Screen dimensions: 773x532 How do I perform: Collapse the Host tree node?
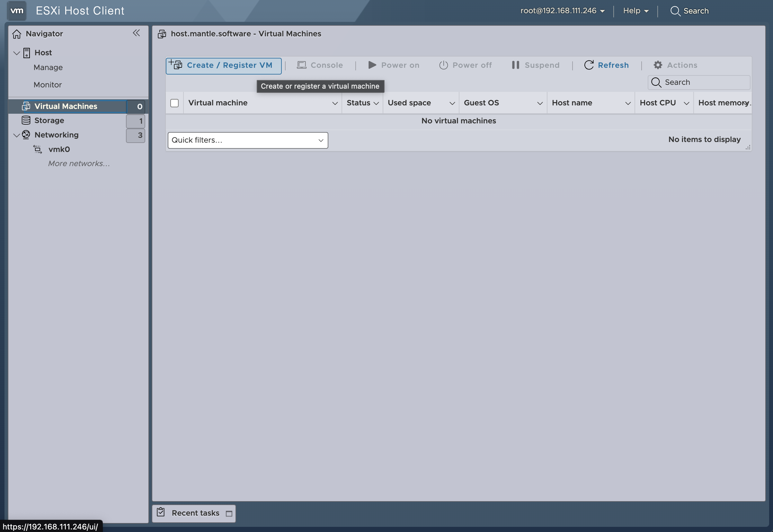pyautogui.click(x=16, y=53)
